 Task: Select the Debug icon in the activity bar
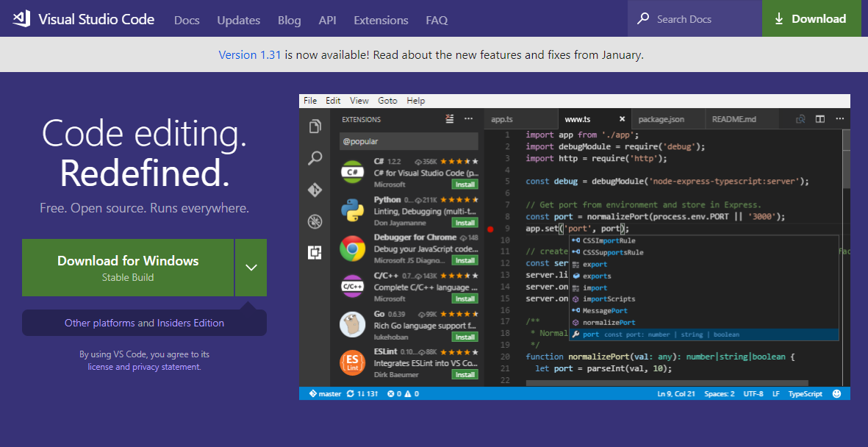coord(315,221)
